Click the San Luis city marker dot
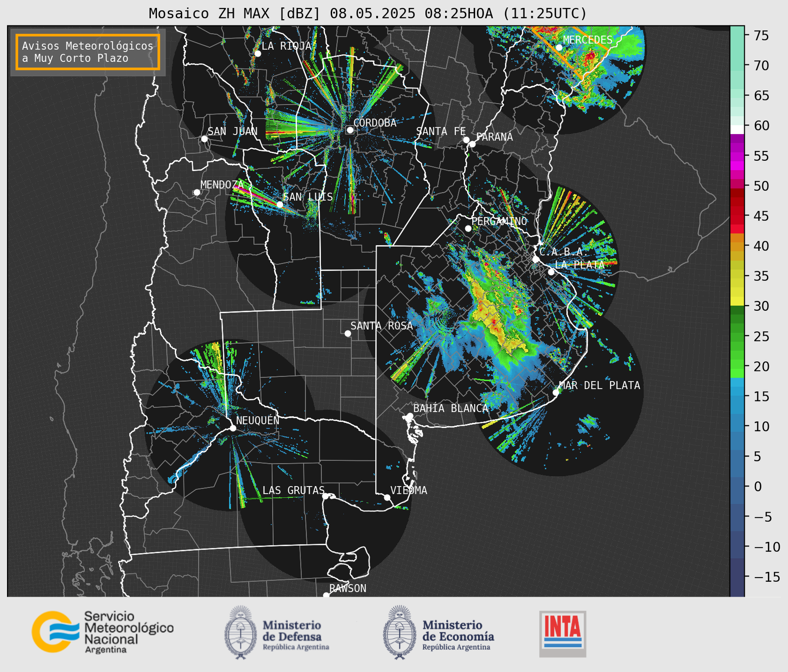This screenshot has width=788, height=672. point(279,204)
